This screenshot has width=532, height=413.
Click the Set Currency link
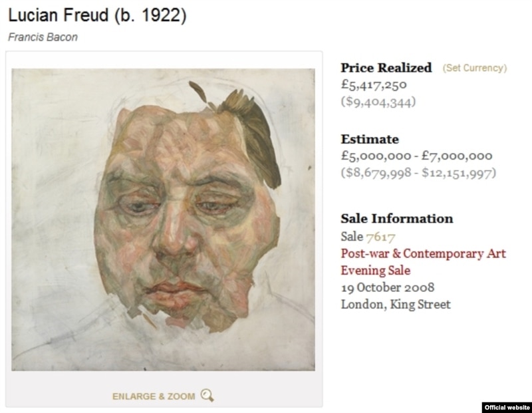click(475, 68)
